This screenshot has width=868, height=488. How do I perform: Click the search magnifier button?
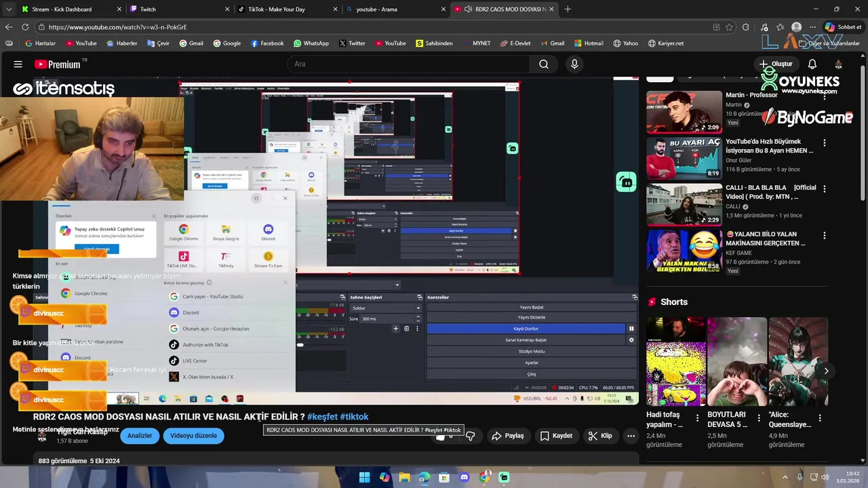click(544, 64)
